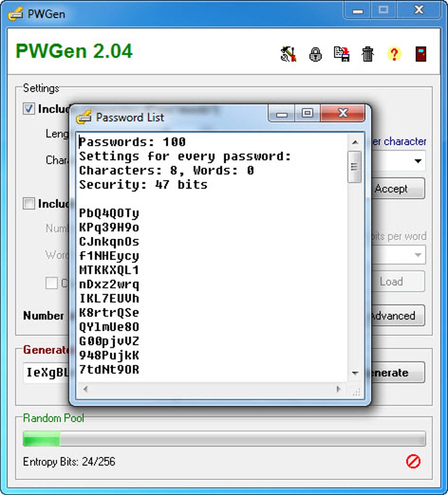This screenshot has width=448, height=495.
Task: Click the trash can clear icon
Action: pyautogui.click(x=368, y=54)
